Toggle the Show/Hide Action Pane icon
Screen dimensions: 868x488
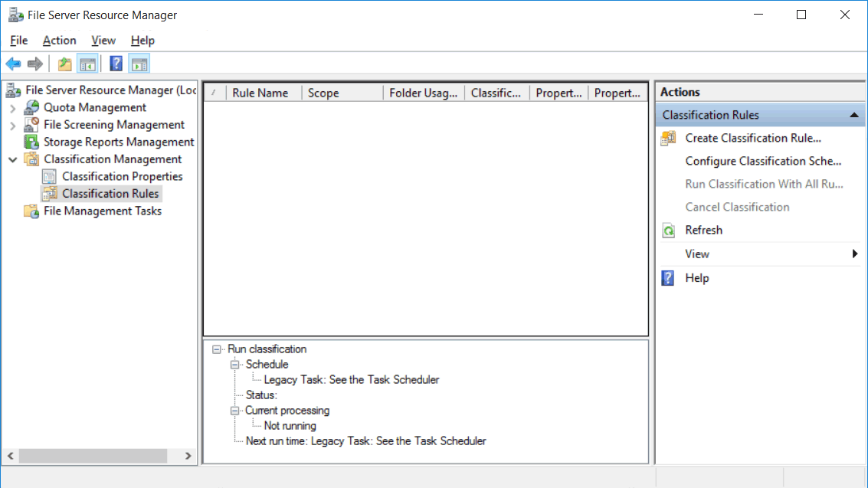[139, 64]
